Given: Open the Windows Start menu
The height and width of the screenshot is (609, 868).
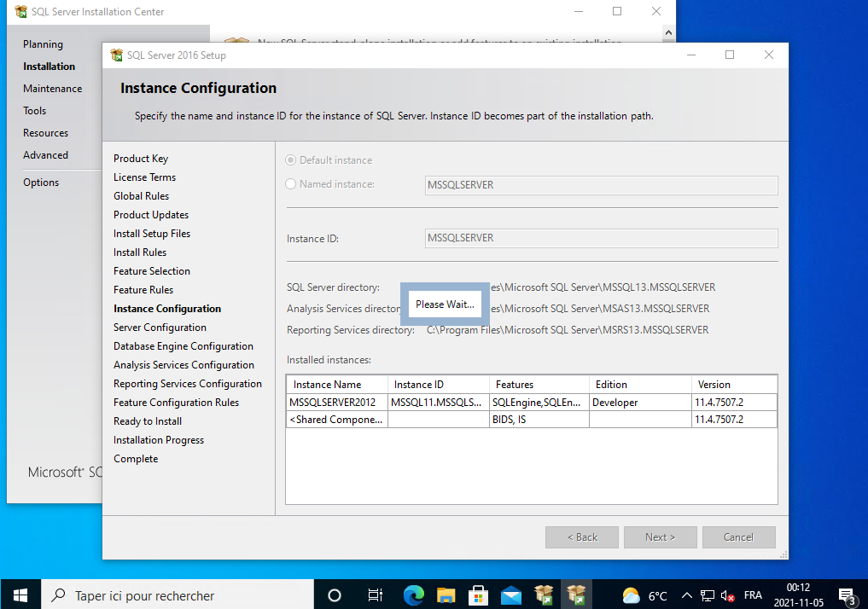Looking at the screenshot, I should (20, 594).
